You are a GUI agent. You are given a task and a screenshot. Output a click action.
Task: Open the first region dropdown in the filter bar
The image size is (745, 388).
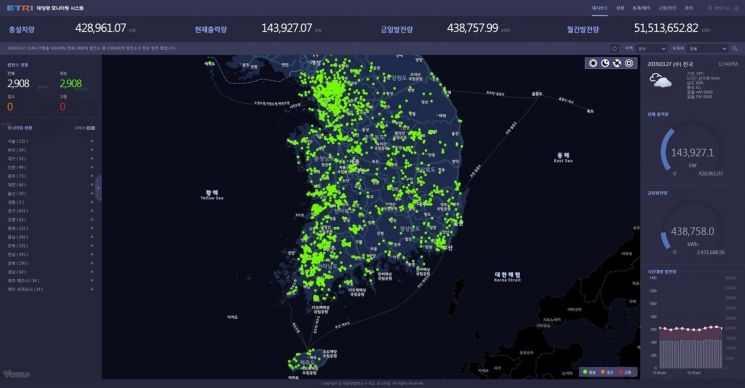pyautogui.click(x=652, y=48)
